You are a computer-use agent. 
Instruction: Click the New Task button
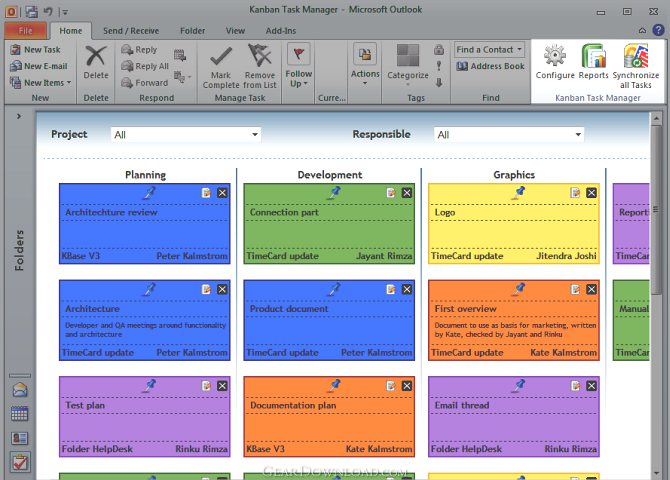click(35, 50)
